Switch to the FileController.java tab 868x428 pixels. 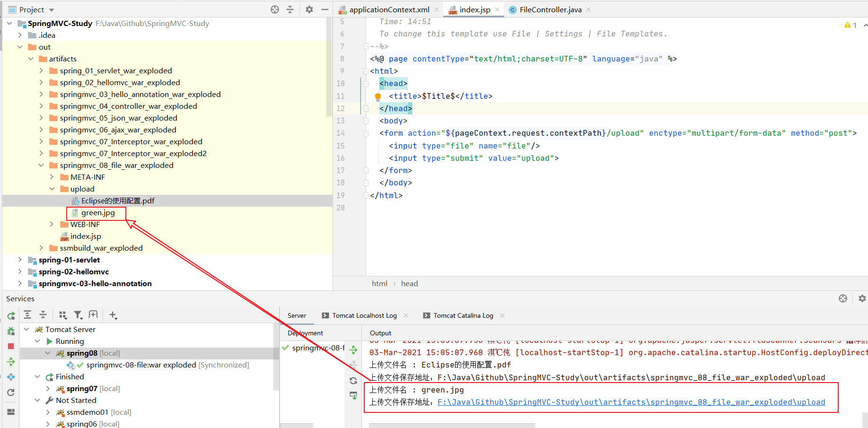click(x=550, y=9)
